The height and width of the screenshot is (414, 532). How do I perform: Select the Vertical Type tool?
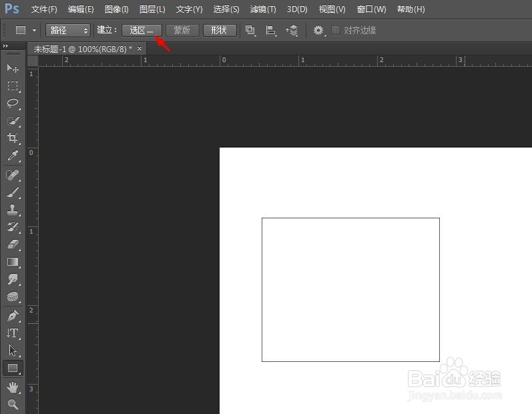tap(13, 333)
